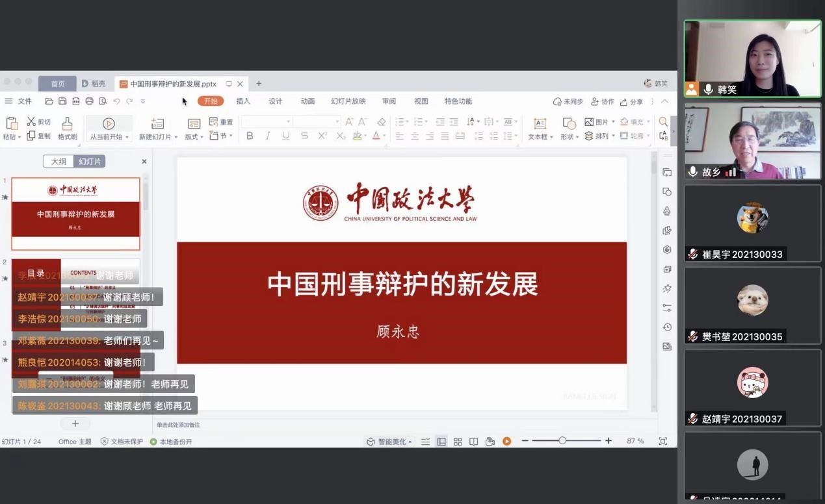Click the Save icon in quick toolbar

[62, 101]
